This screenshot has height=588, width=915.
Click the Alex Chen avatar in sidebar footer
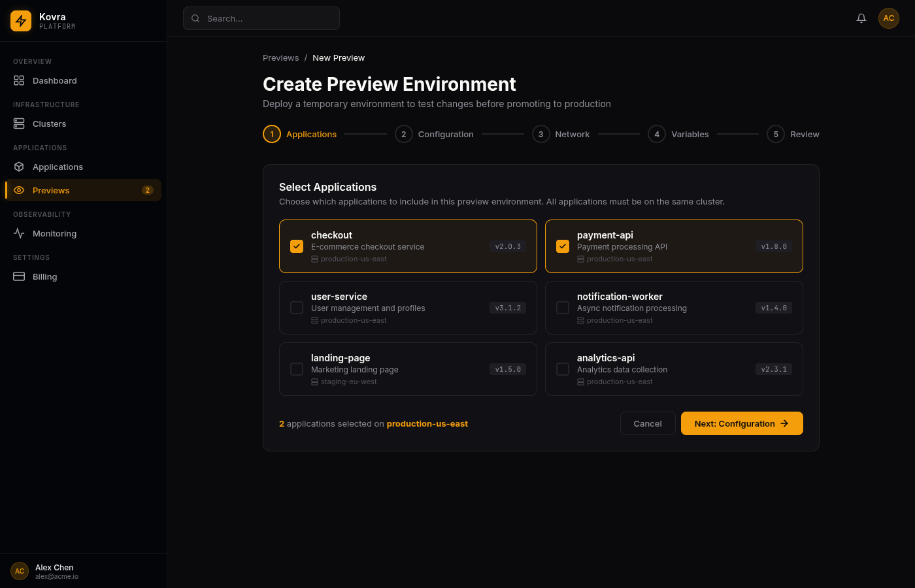[x=20, y=571]
